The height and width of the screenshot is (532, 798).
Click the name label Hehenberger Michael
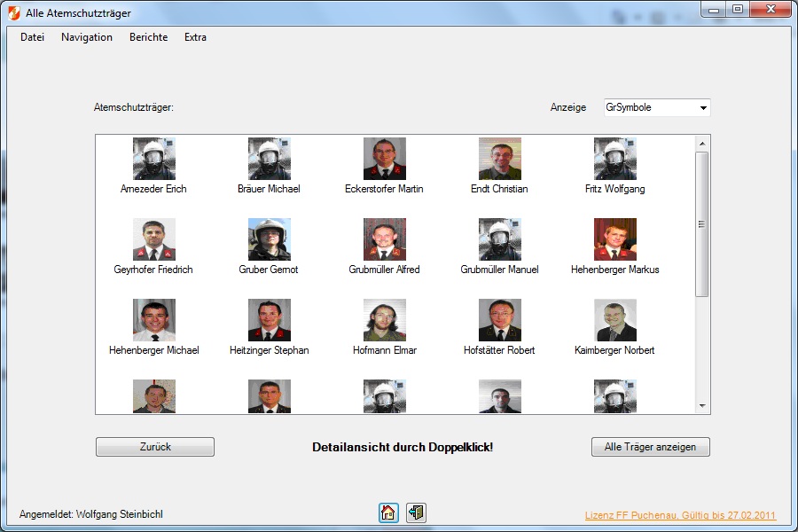pos(153,350)
